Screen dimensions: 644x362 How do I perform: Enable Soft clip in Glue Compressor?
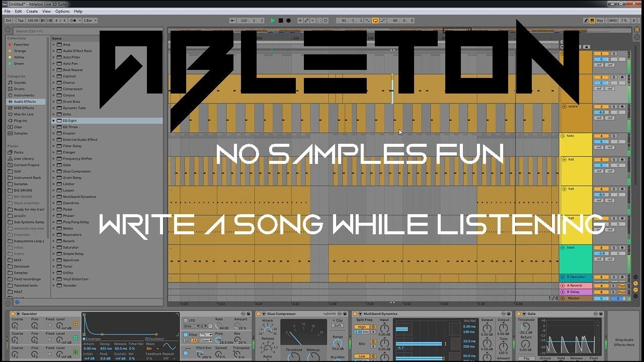[x=338, y=325]
